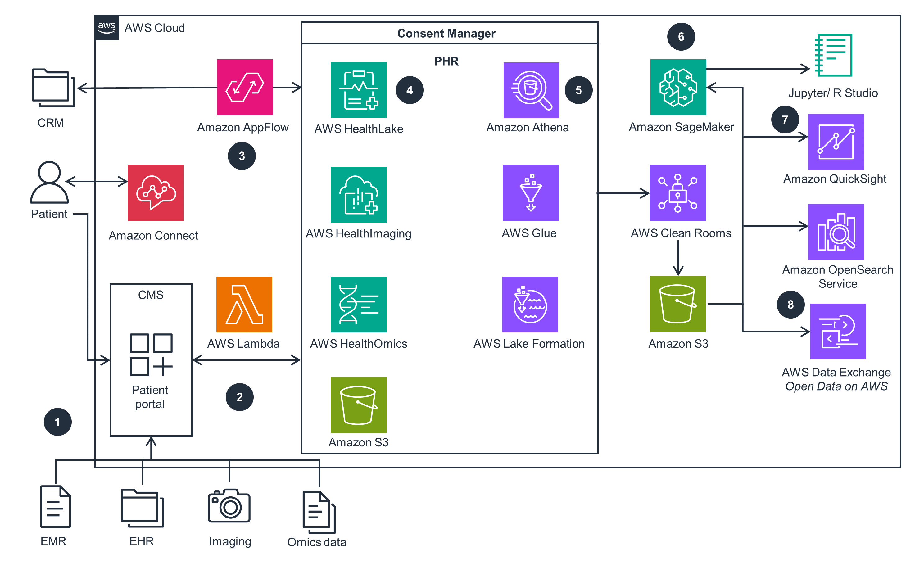
Task: Select the AWS Clean Rooms label
Action: (x=681, y=233)
